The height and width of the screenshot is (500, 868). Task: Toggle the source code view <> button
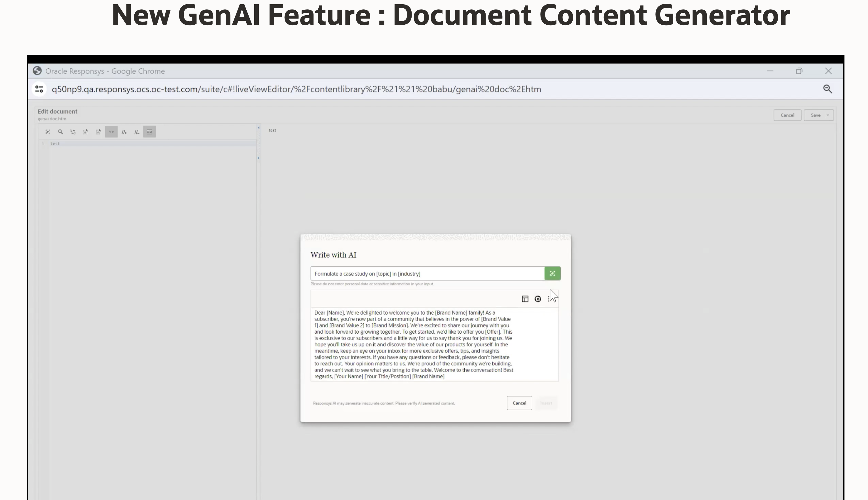[x=111, y=132]
